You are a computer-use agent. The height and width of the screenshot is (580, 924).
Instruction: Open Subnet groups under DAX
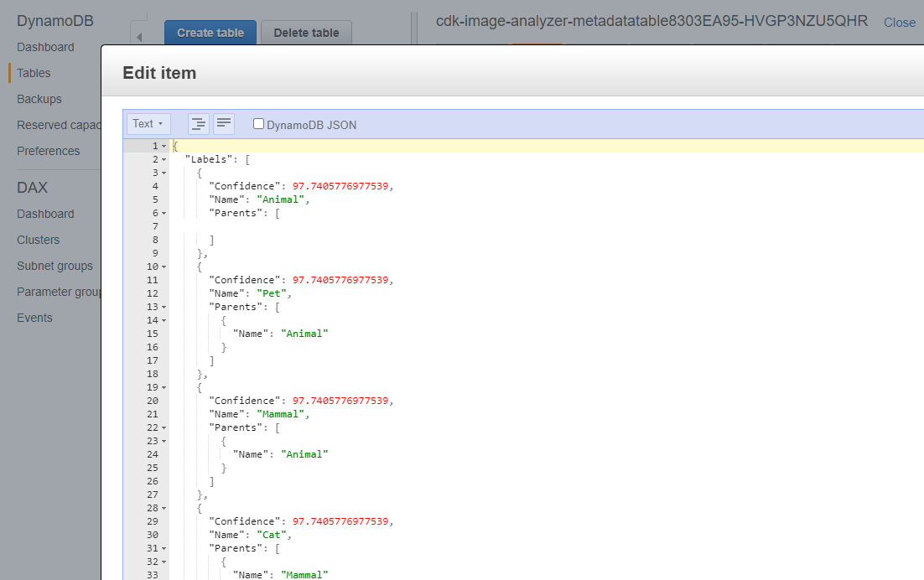pos(55,266)
